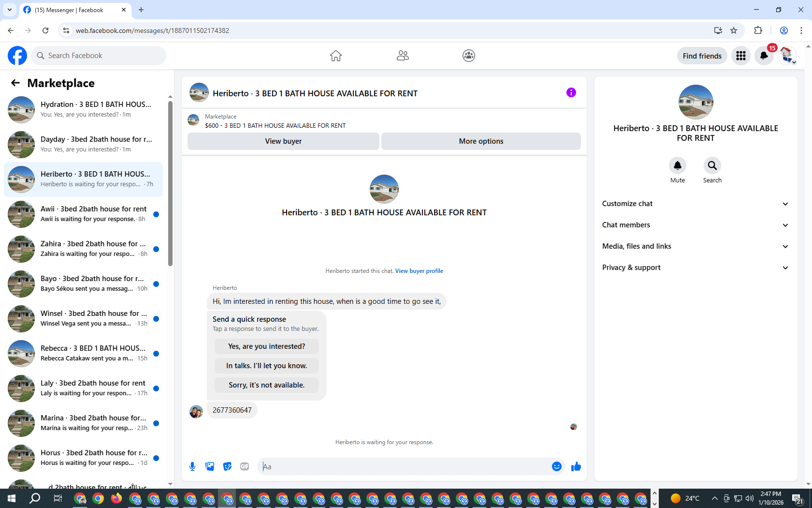This screenshot has height=508, width=812.
Task: Click the house listing thumbnail in header
Action: tap(199, 92)
